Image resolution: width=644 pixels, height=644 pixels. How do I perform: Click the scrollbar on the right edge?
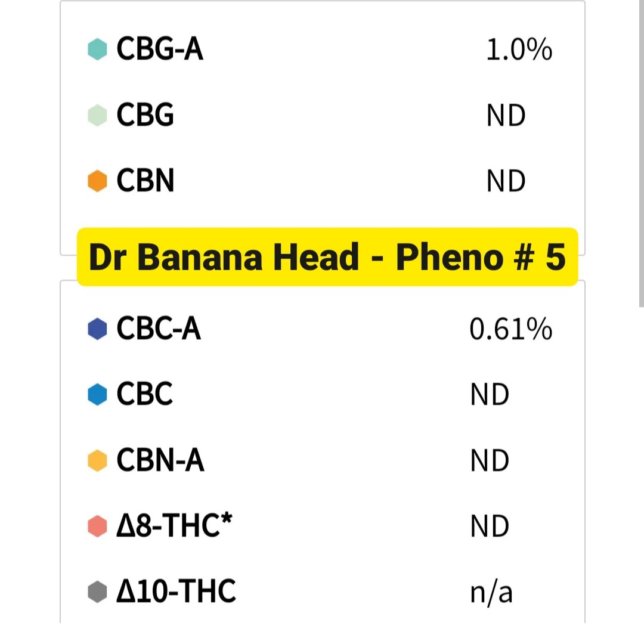[x=641, y=153]
